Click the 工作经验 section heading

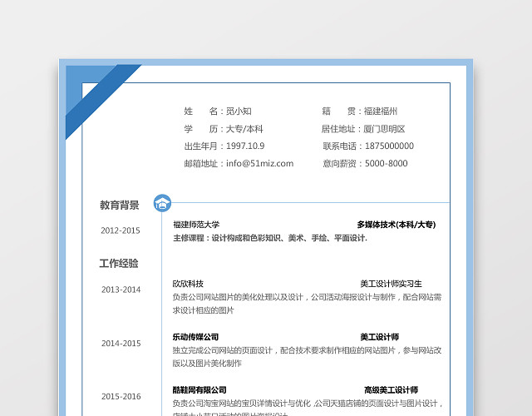(119, 263)
